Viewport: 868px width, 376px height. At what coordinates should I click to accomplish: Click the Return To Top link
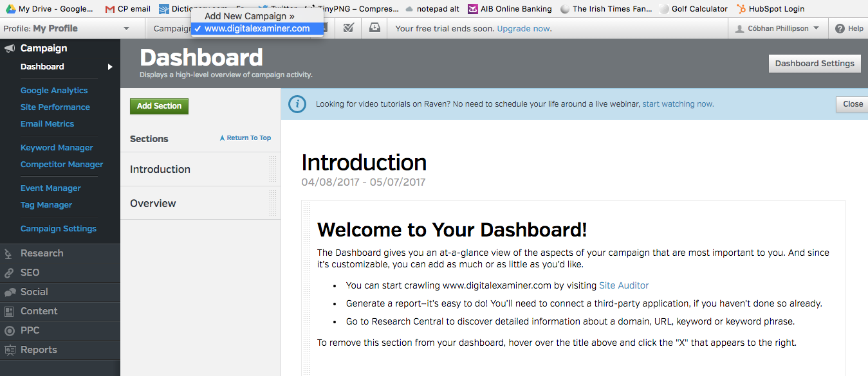[x=245, y=138]
